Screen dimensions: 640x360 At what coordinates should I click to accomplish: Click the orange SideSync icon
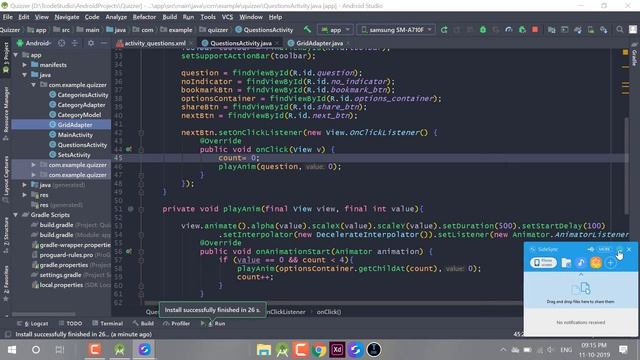(596, 262)
